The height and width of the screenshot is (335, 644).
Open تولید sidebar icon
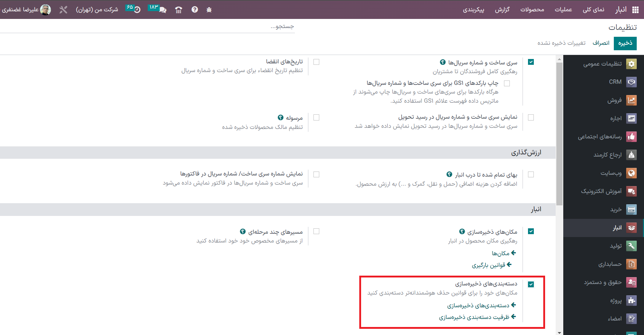click(632, 246)
